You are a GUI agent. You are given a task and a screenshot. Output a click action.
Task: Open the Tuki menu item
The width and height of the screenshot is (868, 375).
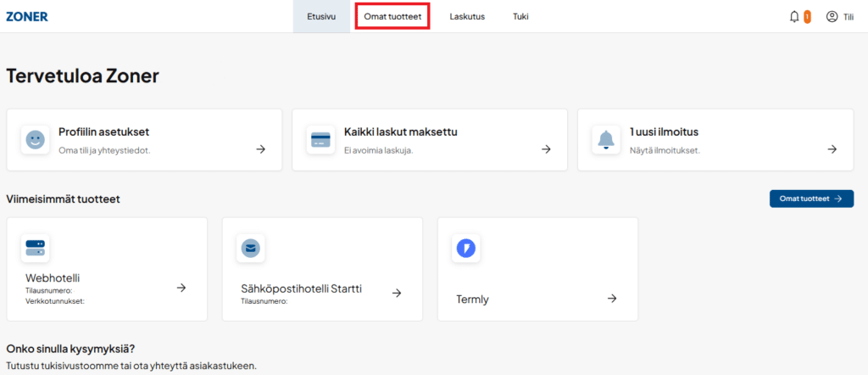click(x=520, y=16)
